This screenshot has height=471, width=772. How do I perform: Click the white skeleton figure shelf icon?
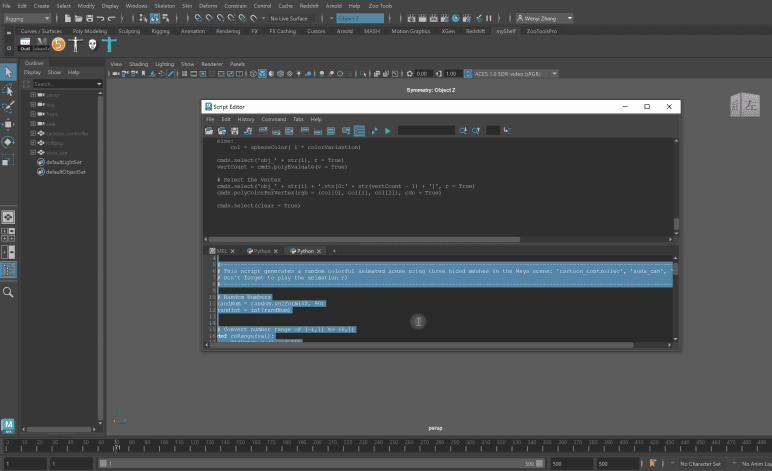(x=75, y=45)
